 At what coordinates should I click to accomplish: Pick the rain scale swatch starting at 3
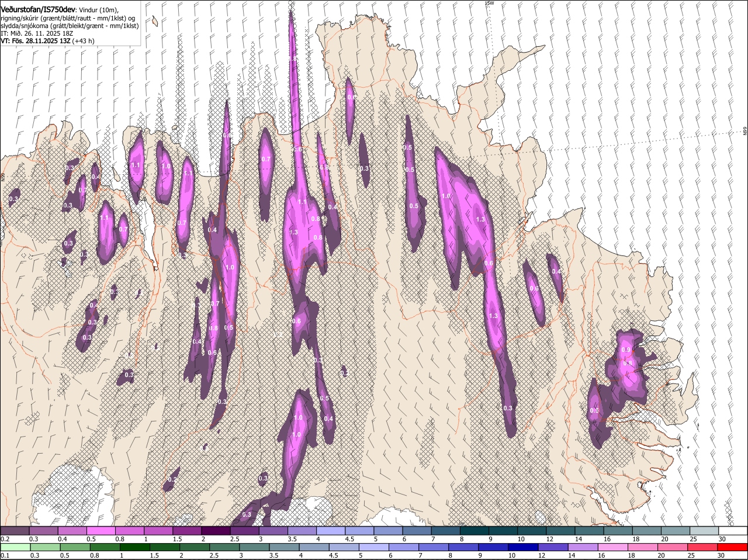point(254,547)
